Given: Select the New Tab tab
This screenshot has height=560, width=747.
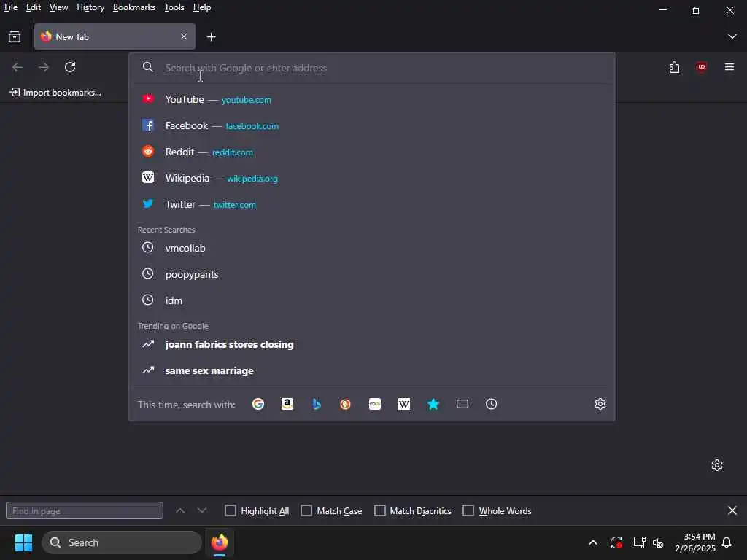Looking at the screenshot, I should click(x=115, y=36).
